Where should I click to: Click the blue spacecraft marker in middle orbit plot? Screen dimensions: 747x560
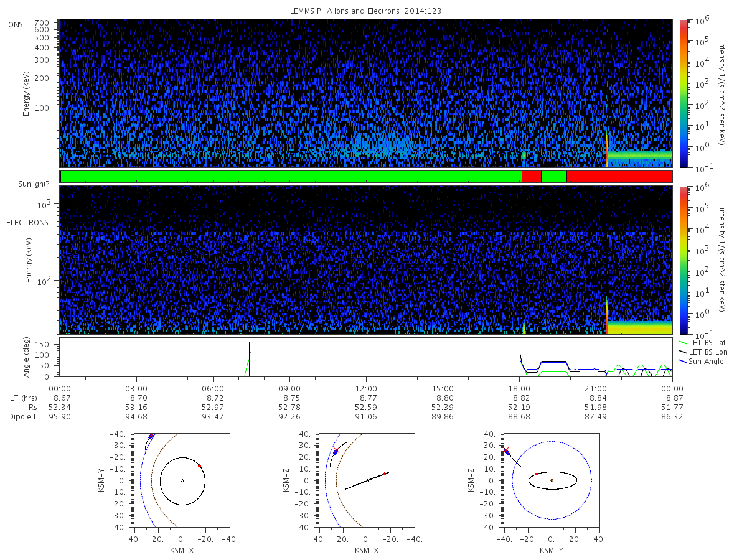pyautogui.click(x=335, y=452)
